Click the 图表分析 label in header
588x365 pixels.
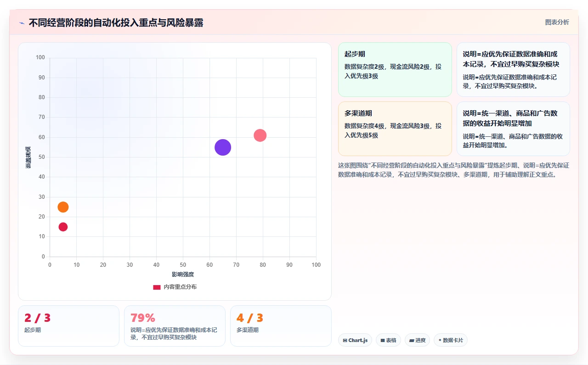coord(557,22)
